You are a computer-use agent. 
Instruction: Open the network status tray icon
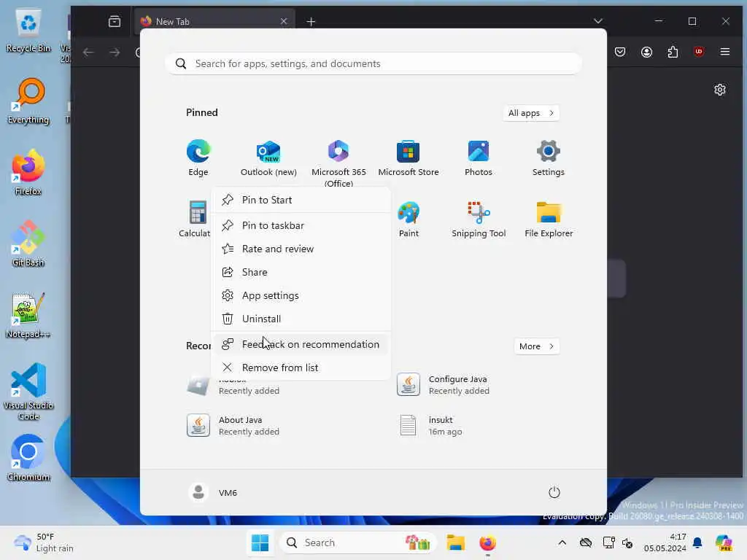coord(609,542)
